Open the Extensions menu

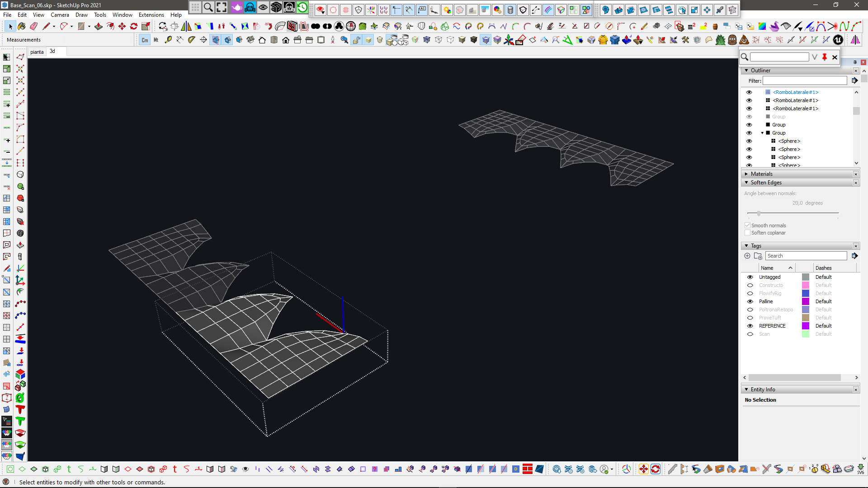[151, 15]
